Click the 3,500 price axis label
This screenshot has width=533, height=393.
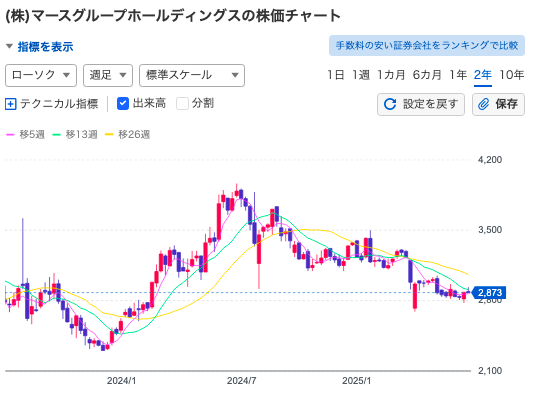point(490,230)
